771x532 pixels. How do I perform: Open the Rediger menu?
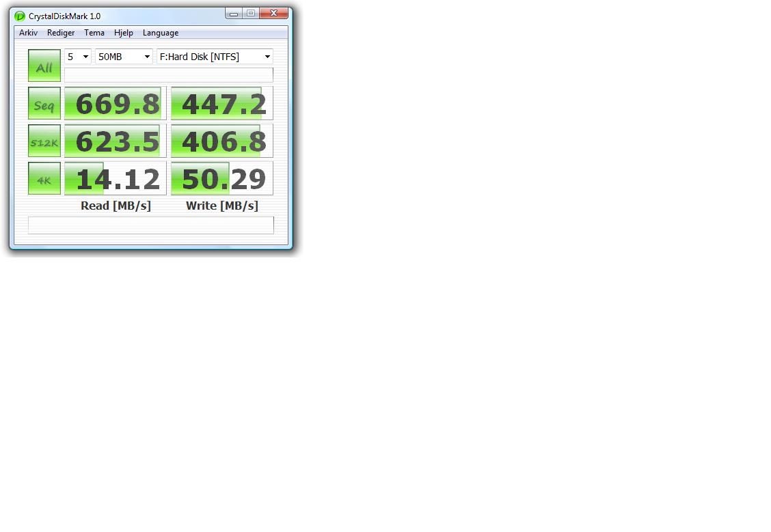click(61, 33)
